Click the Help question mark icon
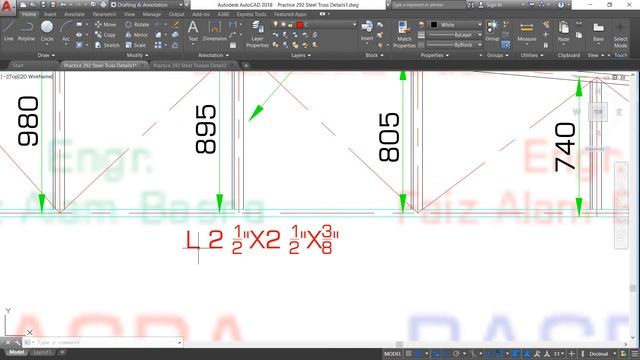 pos(561,4)
